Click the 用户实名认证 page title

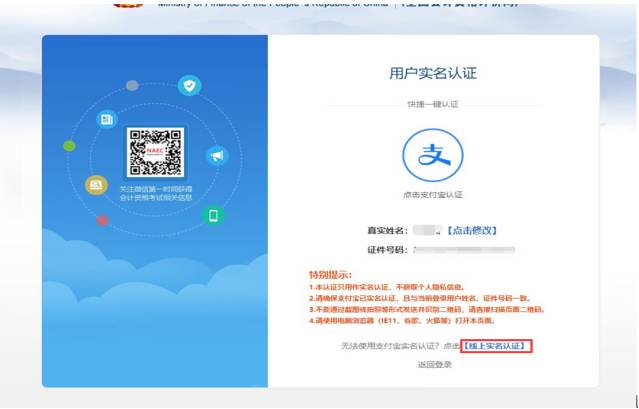coord(433,73)
